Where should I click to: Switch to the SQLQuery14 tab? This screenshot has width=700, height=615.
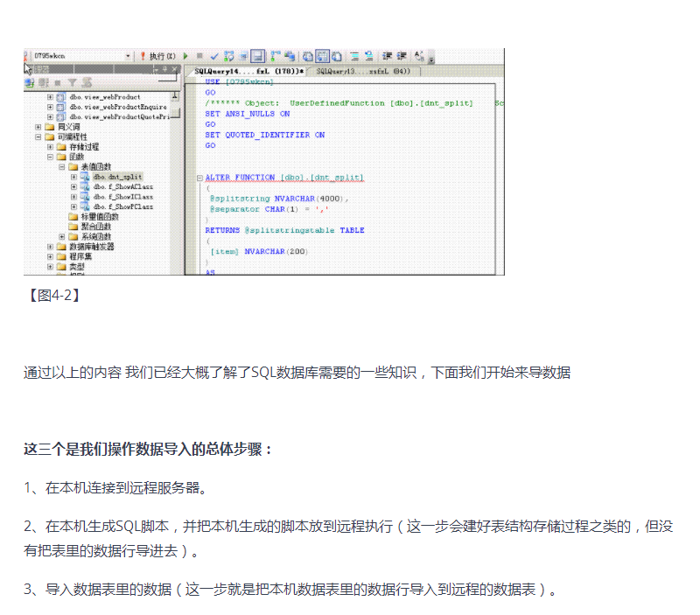coord(249,72)
